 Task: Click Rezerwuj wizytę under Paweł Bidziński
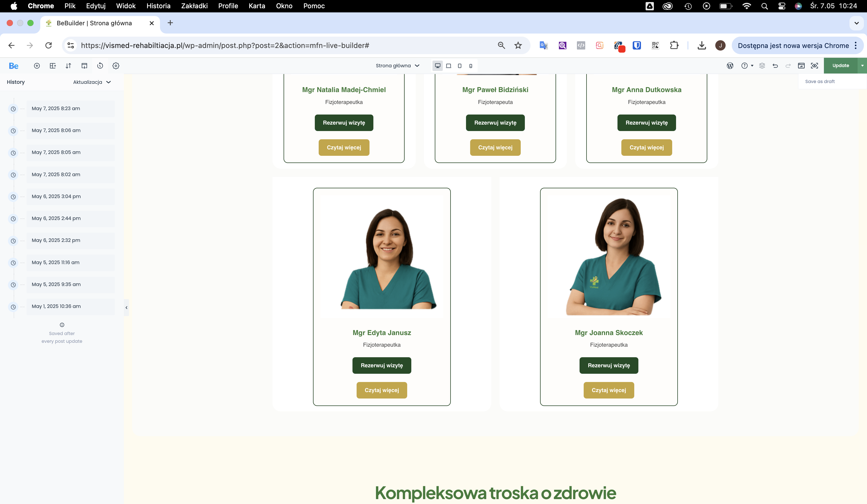[495, 123]
